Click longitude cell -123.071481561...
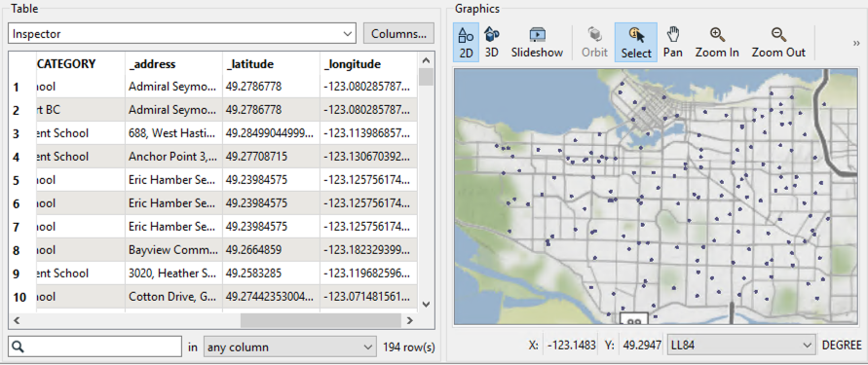 tap(368, 297)
